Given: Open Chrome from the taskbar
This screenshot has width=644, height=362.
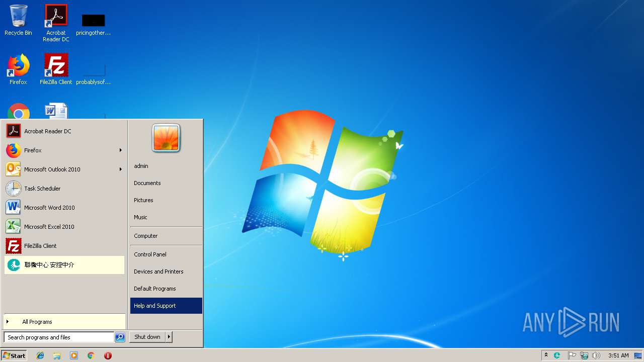Looking at the screenshot, I should click(91, 355).
